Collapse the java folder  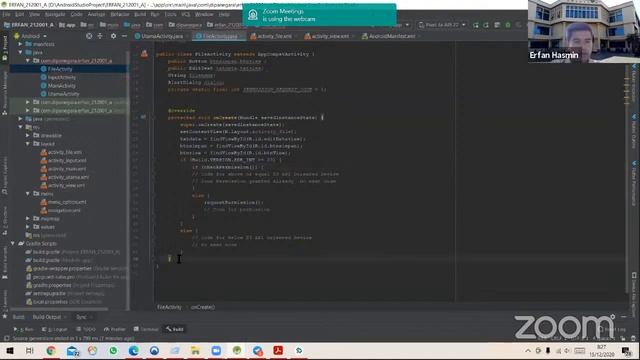click(x=20, y=52)
